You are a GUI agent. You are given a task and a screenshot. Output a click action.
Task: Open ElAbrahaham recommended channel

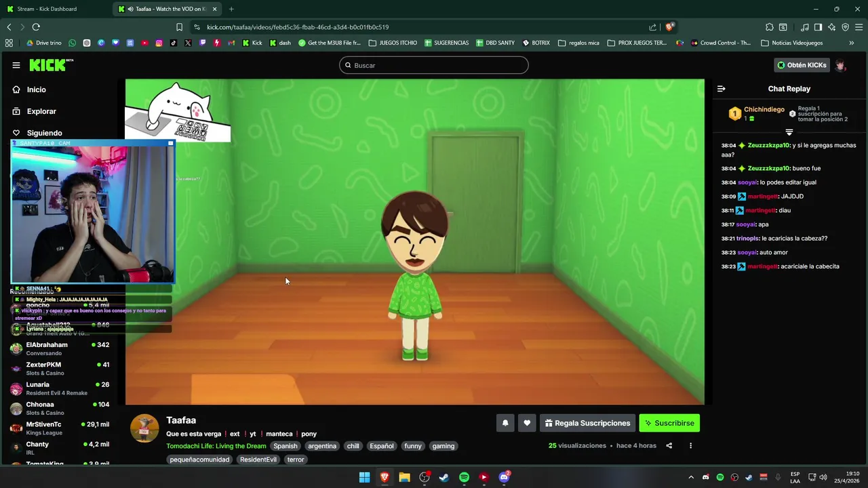click(x=60, y=348)
